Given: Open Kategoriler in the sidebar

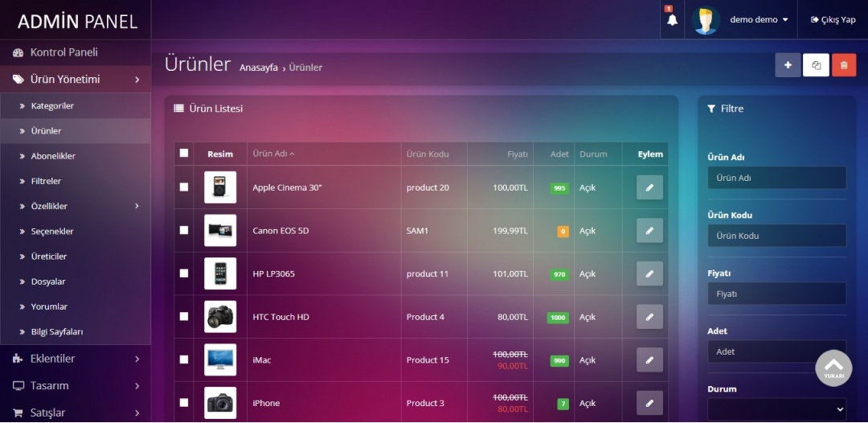Looking at the screenshot, I should [x=52, y=106].
